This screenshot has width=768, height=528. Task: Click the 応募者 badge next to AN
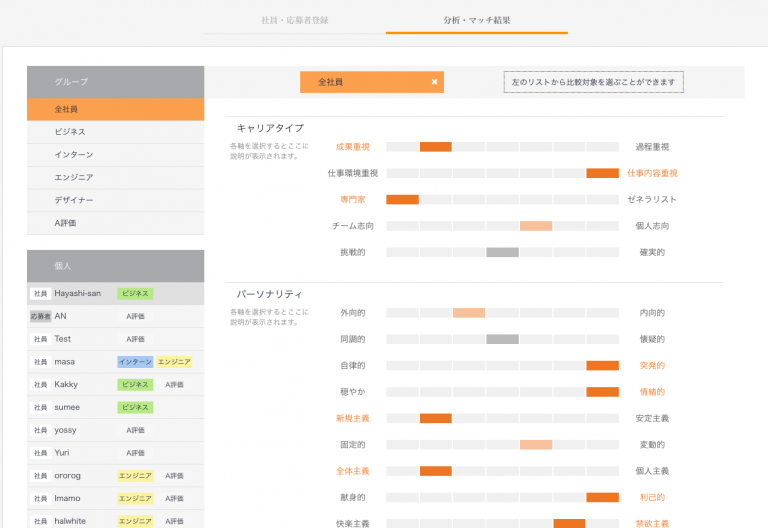coord(41,316)
